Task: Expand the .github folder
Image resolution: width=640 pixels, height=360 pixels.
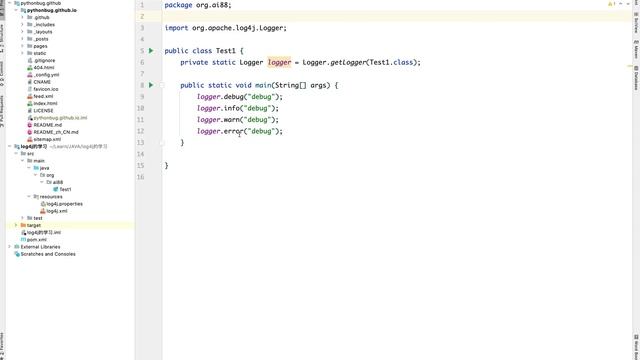Action: pyautogui.click(x=22, y=18)
